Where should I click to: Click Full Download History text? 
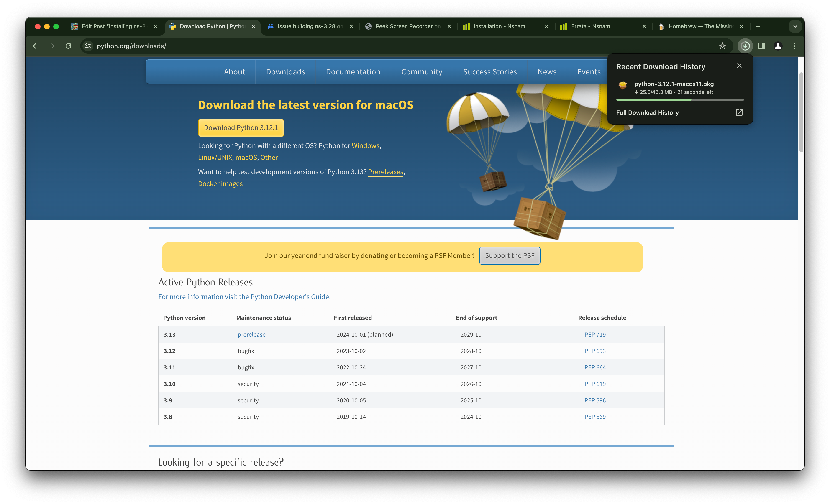647,112
